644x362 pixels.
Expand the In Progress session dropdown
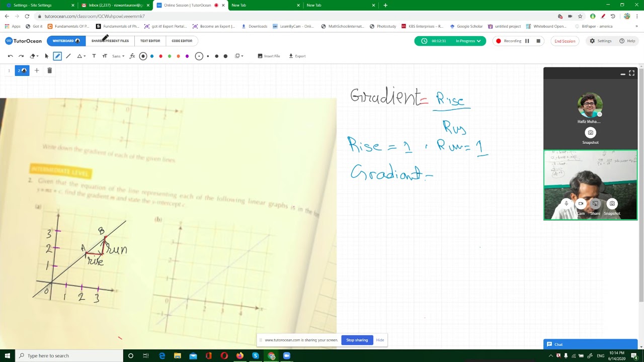tap(468, 41)
